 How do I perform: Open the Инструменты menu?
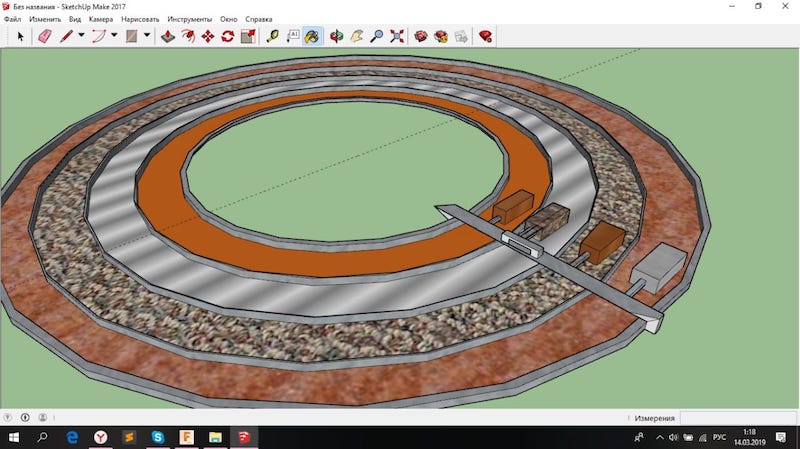tap(189, 19)
